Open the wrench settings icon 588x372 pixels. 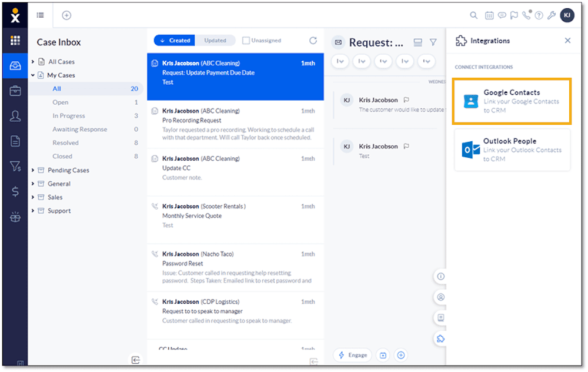pyautogui.click(x=552, y=15)
